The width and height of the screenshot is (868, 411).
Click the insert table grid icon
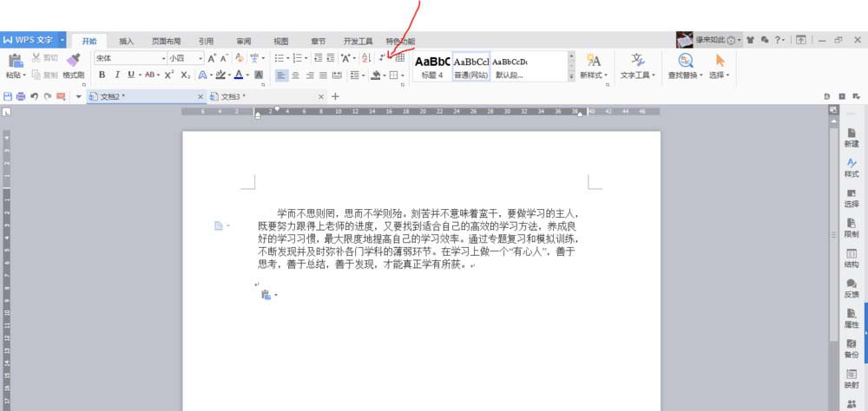coord(399,58)
